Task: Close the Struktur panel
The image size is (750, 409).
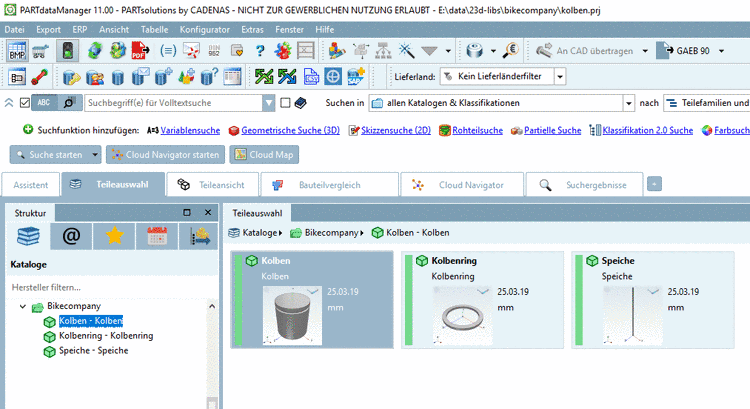Action: click(208, 212)
